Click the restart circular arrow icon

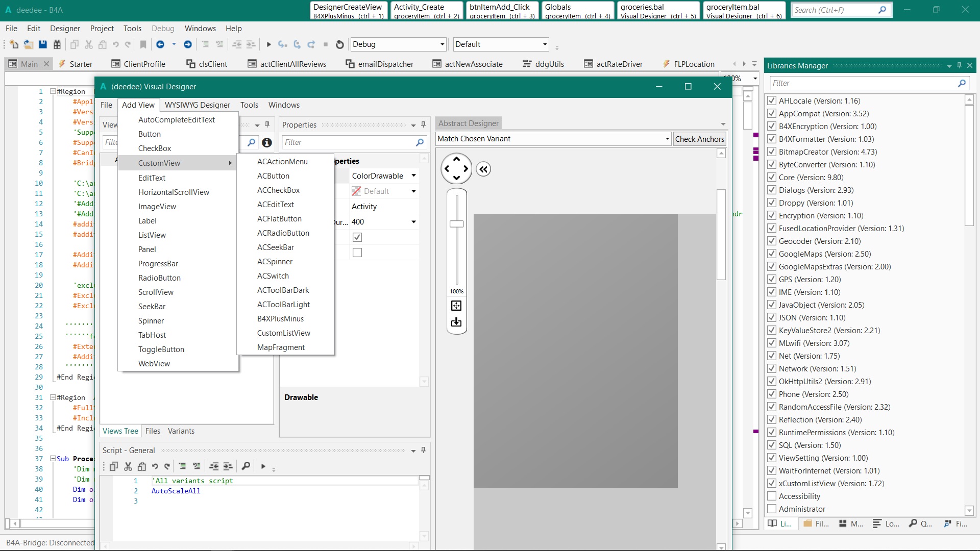tap(340, 44)
